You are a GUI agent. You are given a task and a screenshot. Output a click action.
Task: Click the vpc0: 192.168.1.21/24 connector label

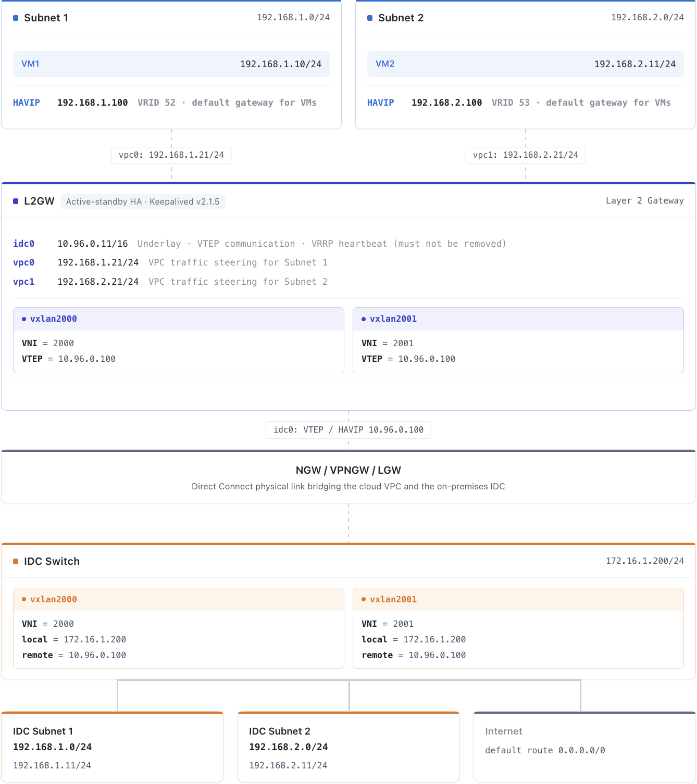point(171,155)
